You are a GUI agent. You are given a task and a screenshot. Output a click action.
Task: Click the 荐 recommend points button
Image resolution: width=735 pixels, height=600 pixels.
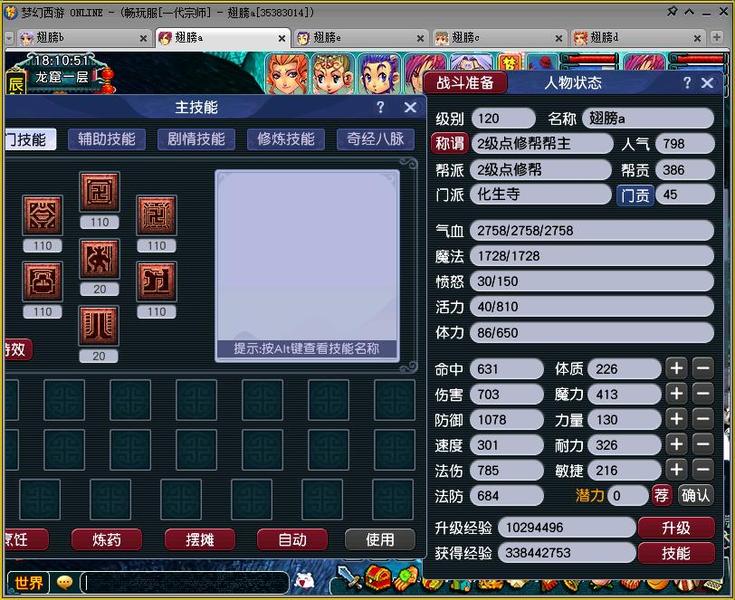coord(661,495)
